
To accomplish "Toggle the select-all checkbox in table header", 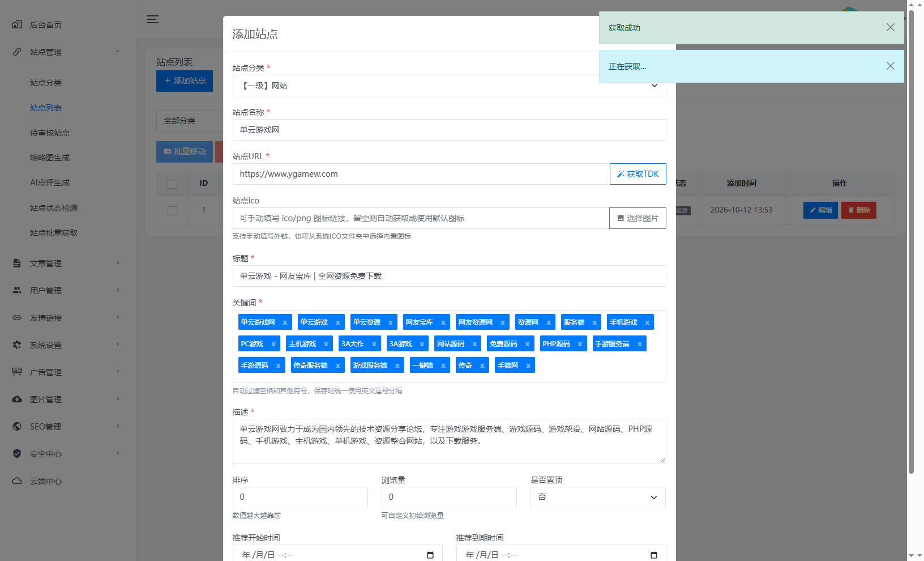I will tap(173, 184).
